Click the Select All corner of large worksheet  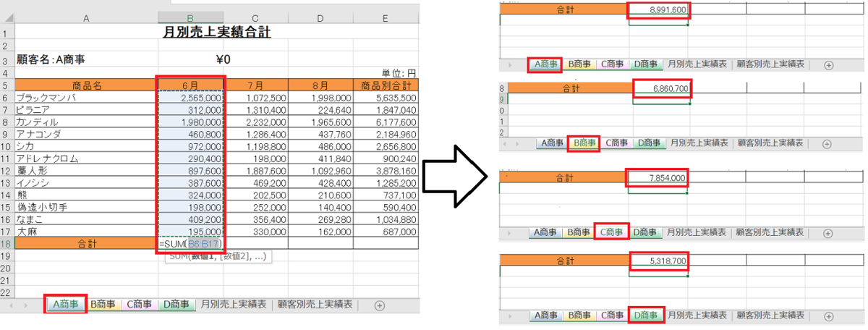[x=7, y=17]
